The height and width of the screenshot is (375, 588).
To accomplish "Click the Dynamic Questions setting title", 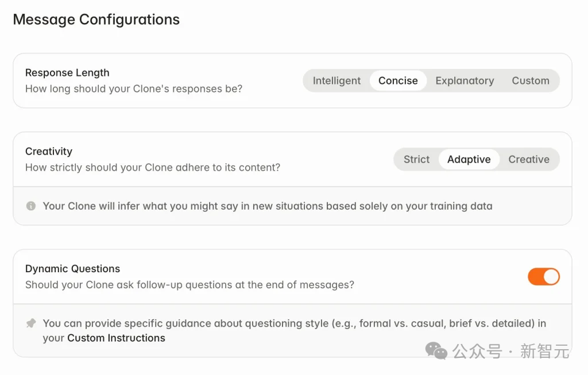I will pyautogui.click(x=73, y=269).
